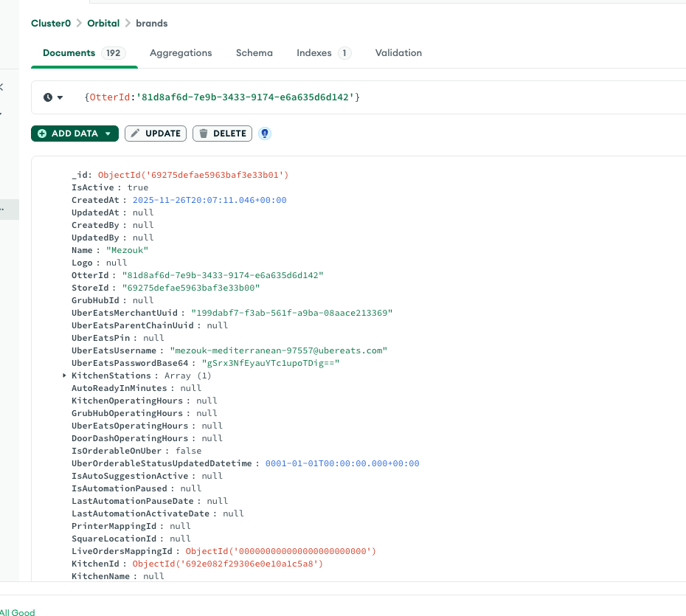Click the Cluster0 breadcrumb link
The width and height of the screenshot is (686, 616).
[x=50, y=23]
